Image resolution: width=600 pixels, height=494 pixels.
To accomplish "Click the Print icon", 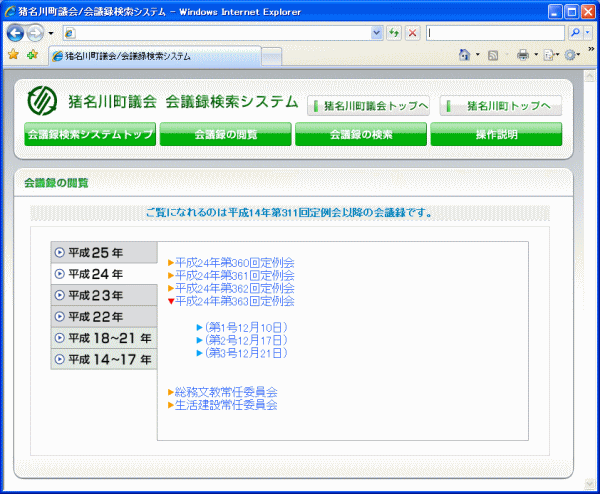I will pos(523,55).
